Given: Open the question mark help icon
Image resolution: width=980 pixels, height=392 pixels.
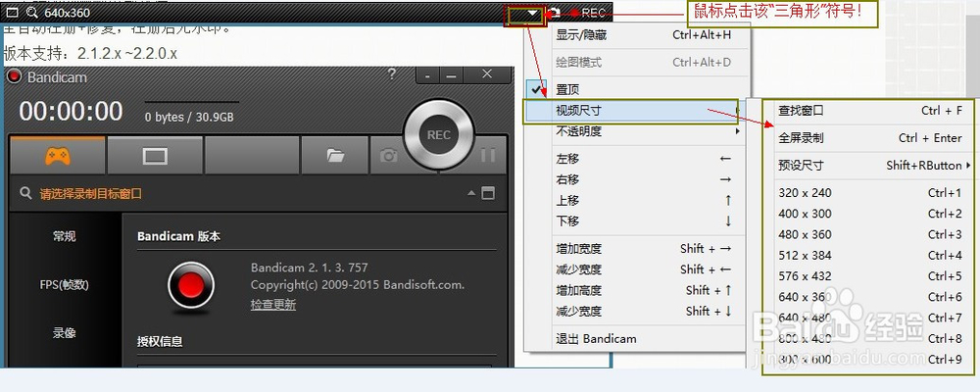Looking at the screenshot, I should click(x=392, y=74).
